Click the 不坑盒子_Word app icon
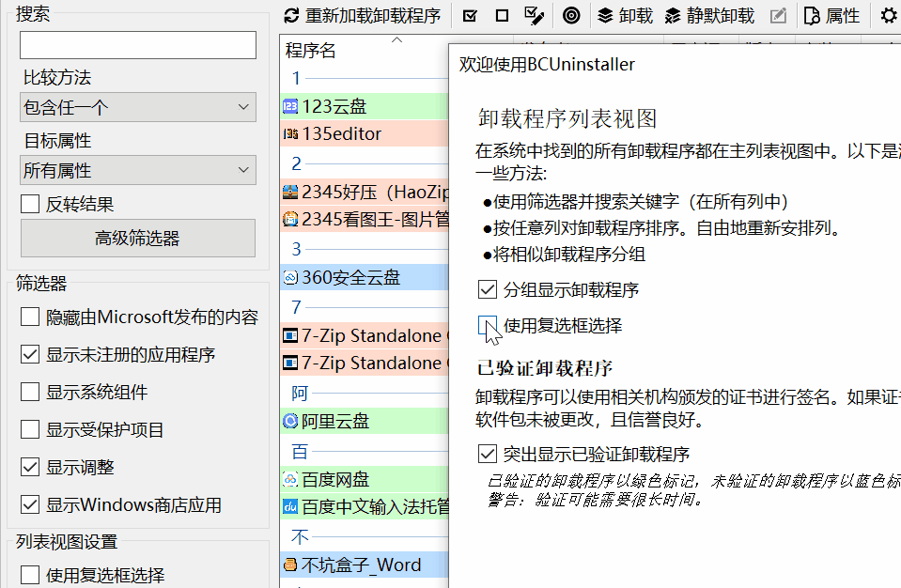901x588 pixels. pos(290,565)
